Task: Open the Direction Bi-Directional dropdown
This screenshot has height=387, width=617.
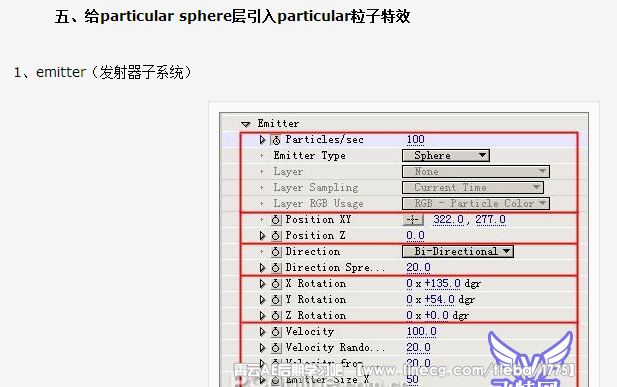Action: 458,252
